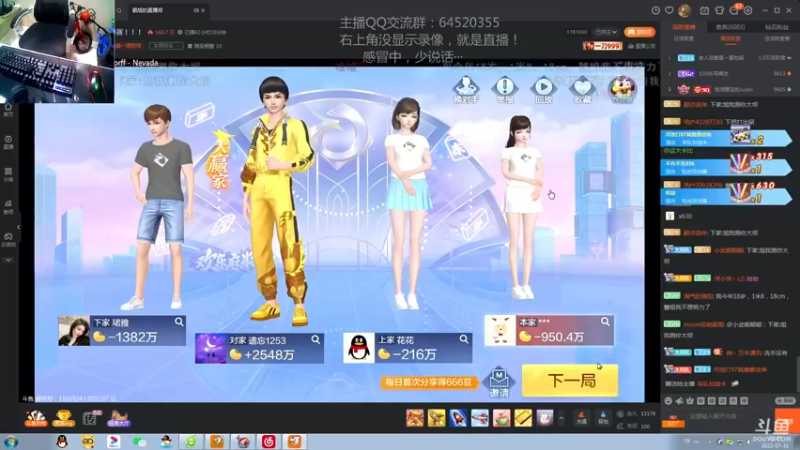This screenshot has height=450, width=800.
Task: Send the rocket gift icon
Action: (458, 418)
